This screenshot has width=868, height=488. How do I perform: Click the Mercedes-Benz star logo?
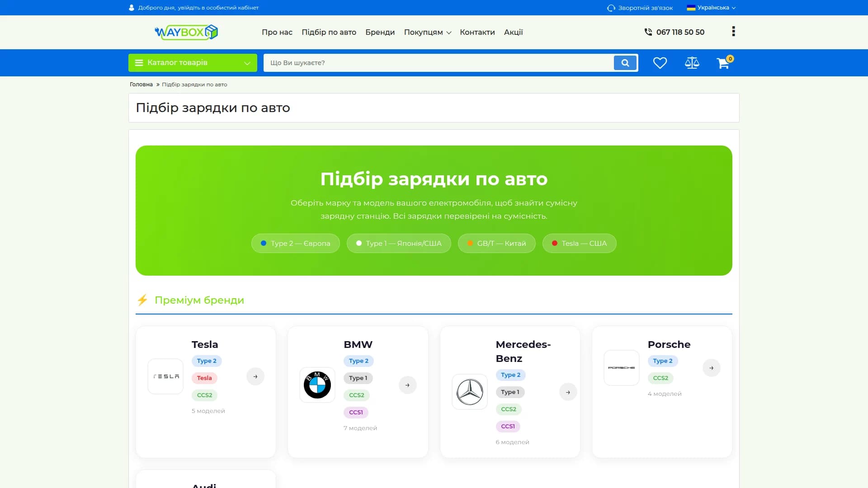pos(470,392)
